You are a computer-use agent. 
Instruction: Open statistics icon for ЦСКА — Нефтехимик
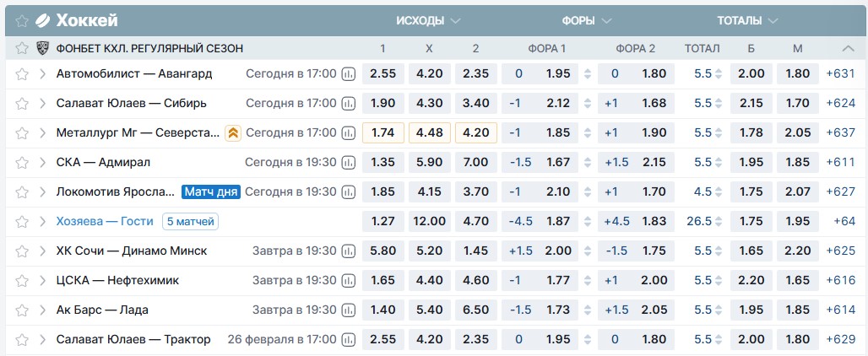[x=349, y=281]
